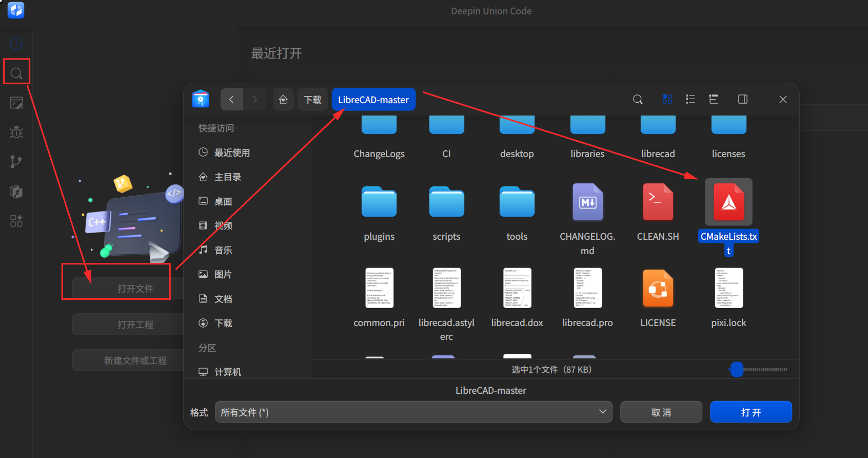
Task: Select 主目录 in quick access
Action: coord(228,177)
